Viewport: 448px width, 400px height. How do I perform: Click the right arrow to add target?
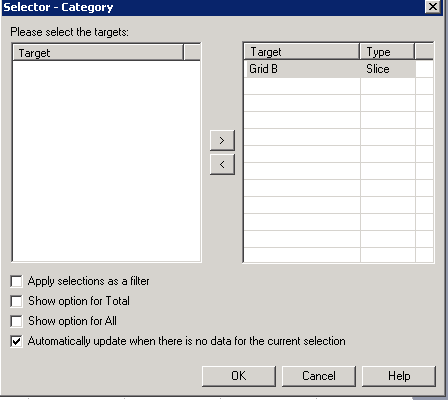coord(222,140)
